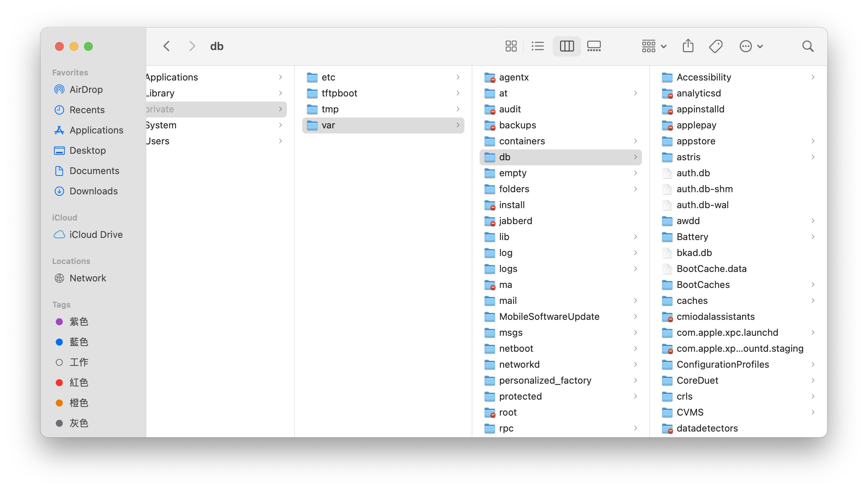
Task: Select the auth.db file
Action: click(x=693, y=173)
